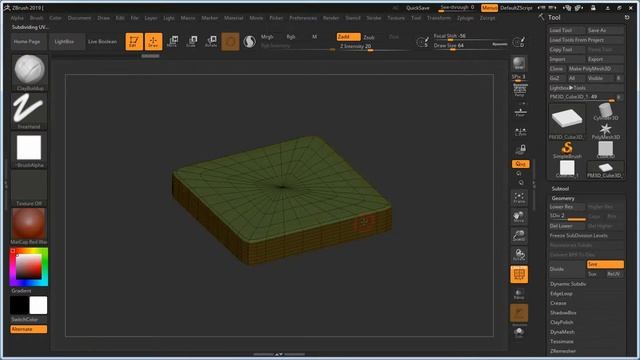The width and height of the screenshot is (640, 360).
Task: Click the Divide button
Action: (567, 269)
